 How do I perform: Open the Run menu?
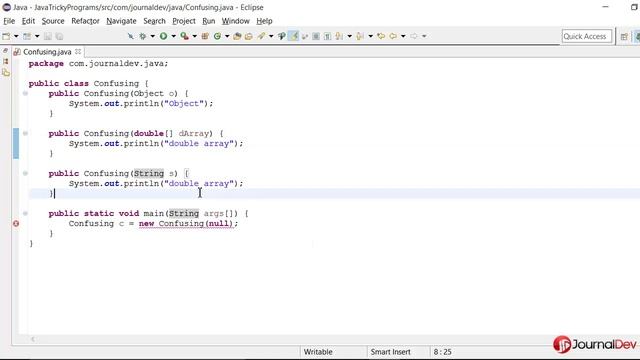pyautogui.click(x=209, y=21)
